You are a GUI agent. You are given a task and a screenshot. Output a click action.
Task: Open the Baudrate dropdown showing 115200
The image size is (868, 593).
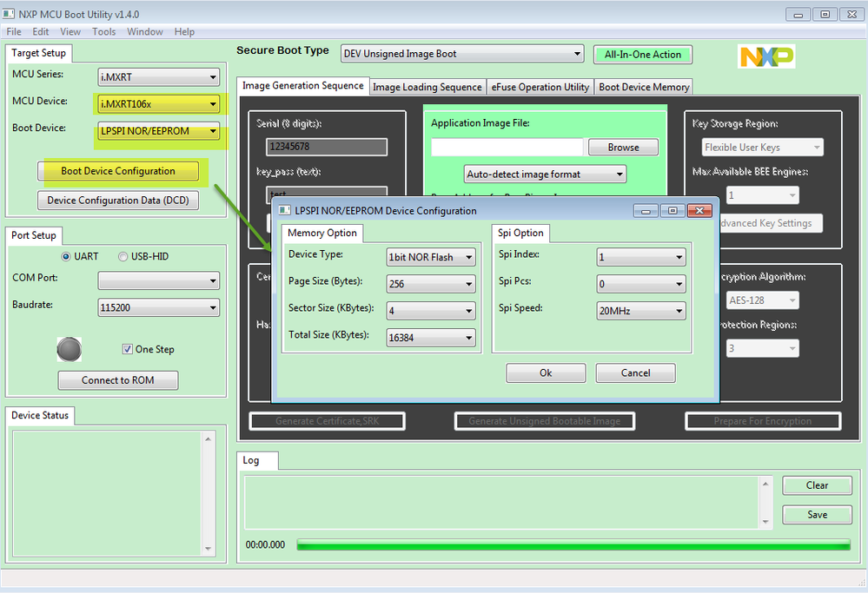(x=158, y=307)
